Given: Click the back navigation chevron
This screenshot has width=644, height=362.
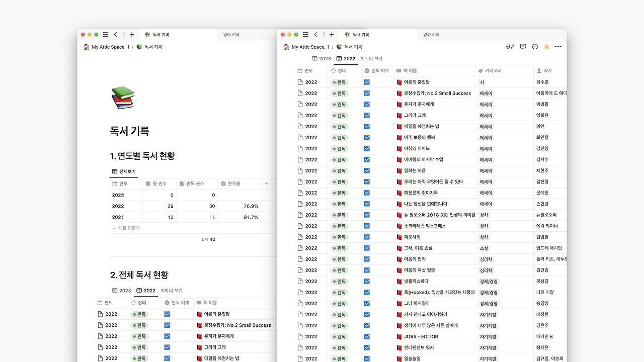Looking at the screenshot, I should click(x=315, y=34).
